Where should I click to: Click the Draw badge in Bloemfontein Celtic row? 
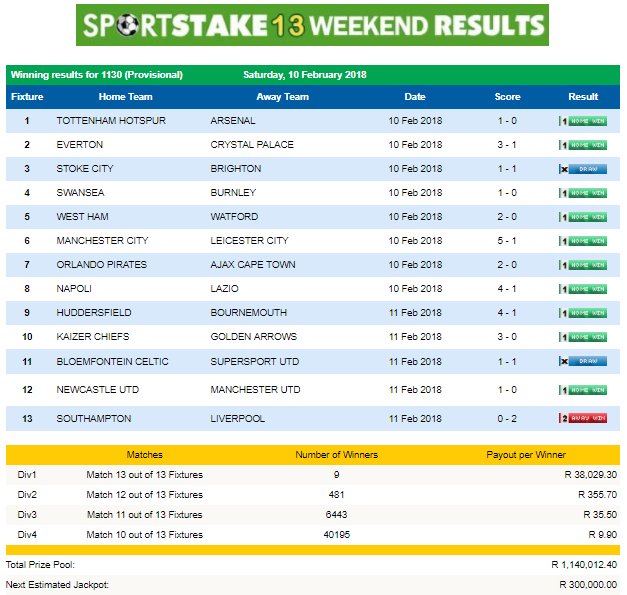[583, 361]
